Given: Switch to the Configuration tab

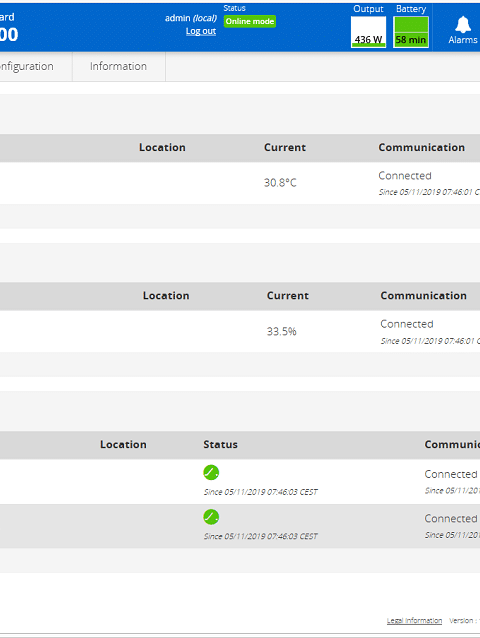Looking at the screenshot, I should tap(26, 66).
